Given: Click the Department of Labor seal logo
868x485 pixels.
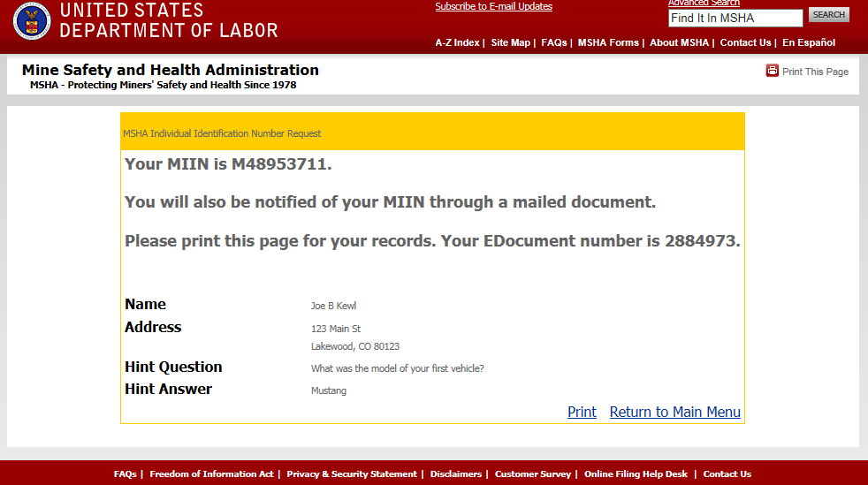Looking at the screenshot, I should point(32,20).
